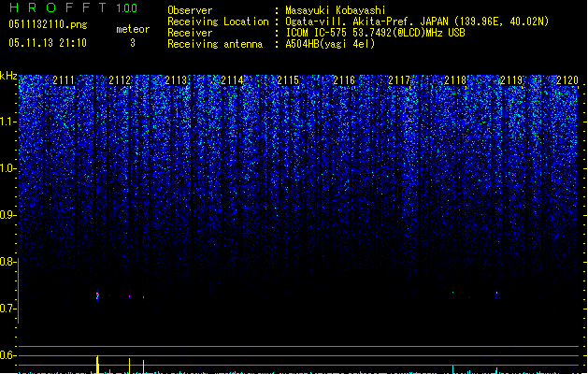Screen dimensions: 588x374
Task: Click the 2120 time marker
Action: click(x=567, y=79)
